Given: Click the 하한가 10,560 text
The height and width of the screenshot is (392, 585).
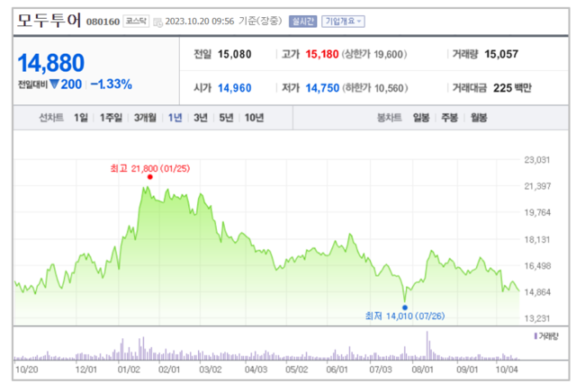Looking at the screenshot, I should [x=375, y=88].
